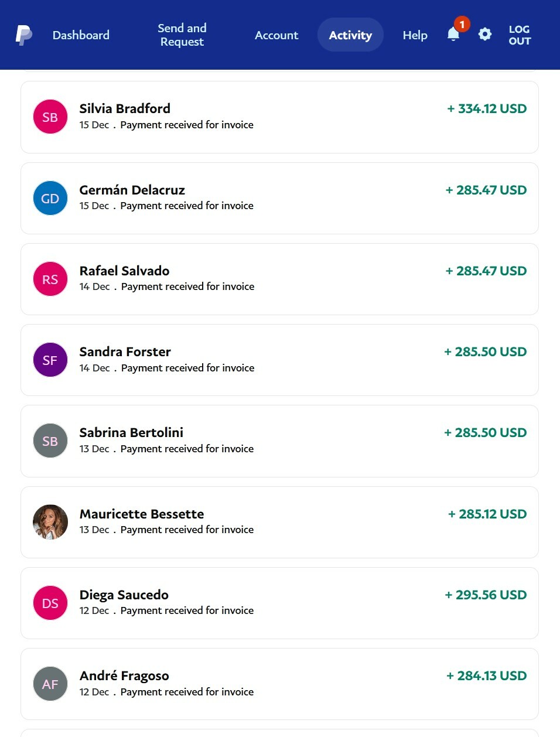Click the gray SB avatar for Sabrina Bertolini

50,441
